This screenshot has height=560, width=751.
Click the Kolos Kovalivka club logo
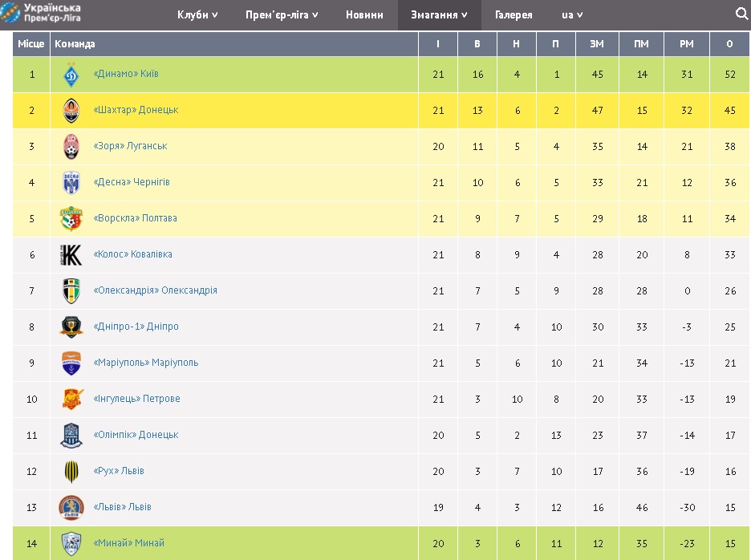(x=71, y=254)
